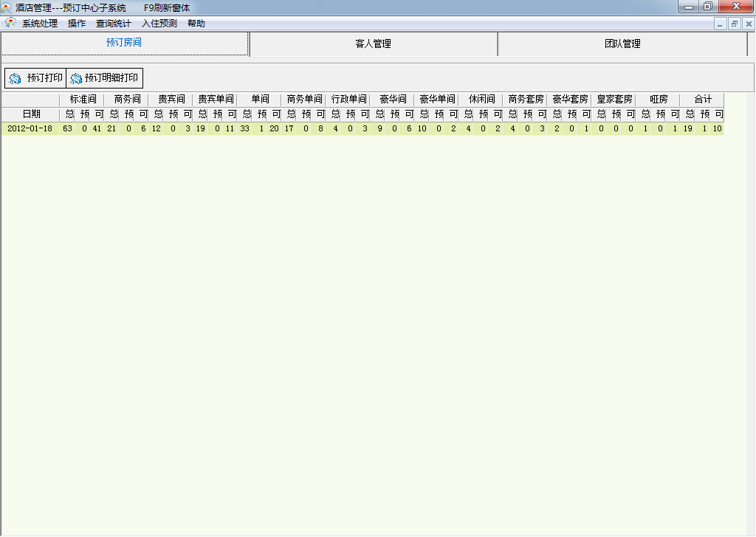Open the 系统处理 menu
The width and height of the screenshot is (756, 537).
tap(40, 24)
